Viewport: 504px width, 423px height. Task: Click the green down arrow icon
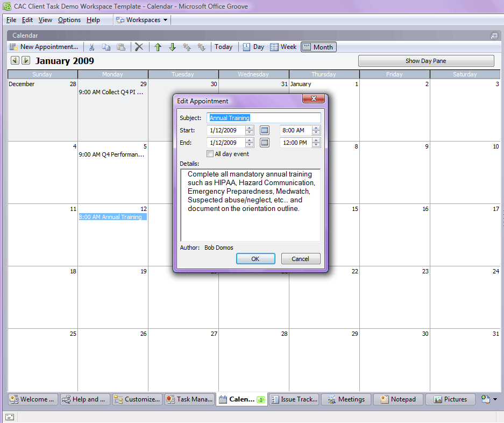(x=172, y=47)
